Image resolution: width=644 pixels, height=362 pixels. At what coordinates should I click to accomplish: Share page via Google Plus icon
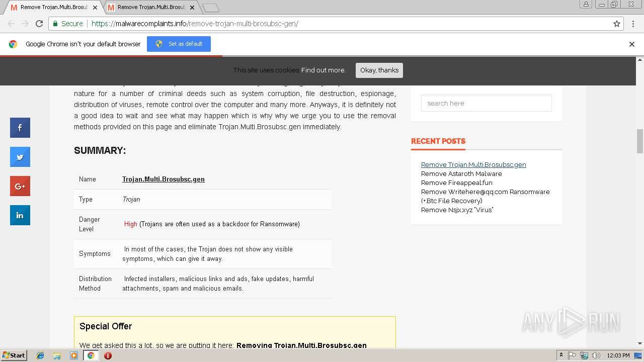tap(20, 186)
